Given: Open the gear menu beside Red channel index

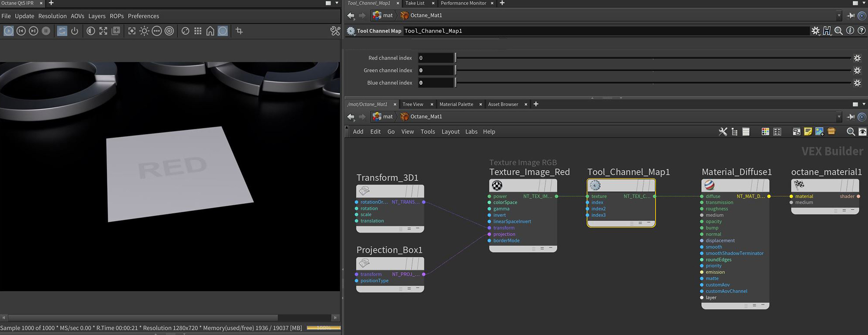Looking at the screenshot, I should (x=857, y=58).
